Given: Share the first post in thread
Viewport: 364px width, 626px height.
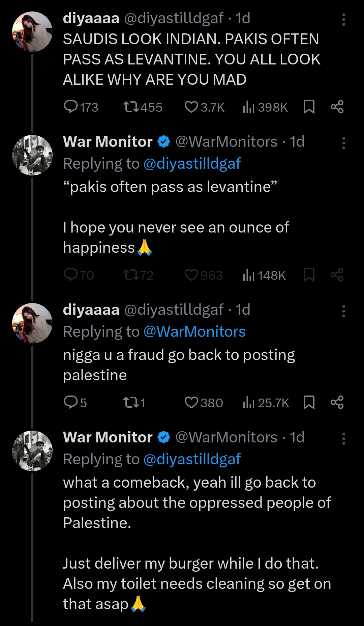Looking at the screenshot, I should click(337, 107).
